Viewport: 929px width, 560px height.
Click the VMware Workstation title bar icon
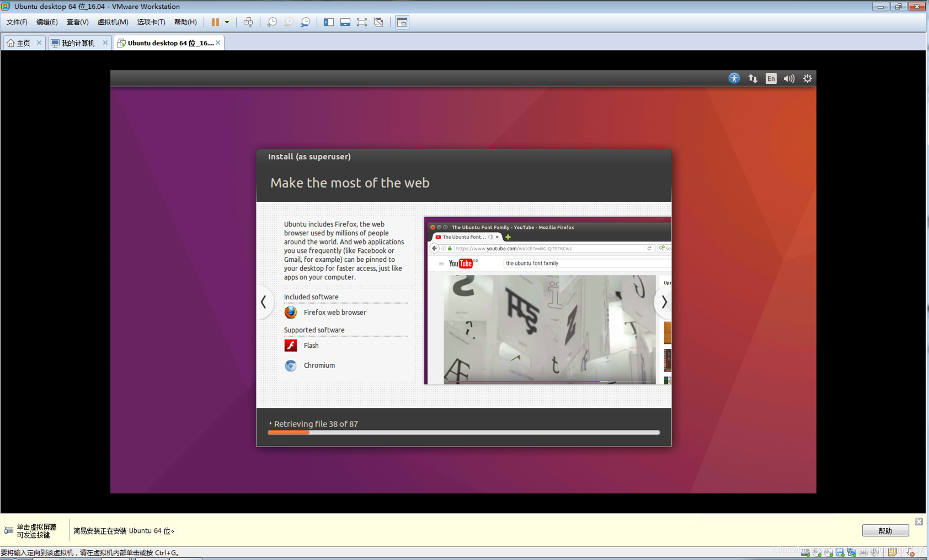coord(6,6)
